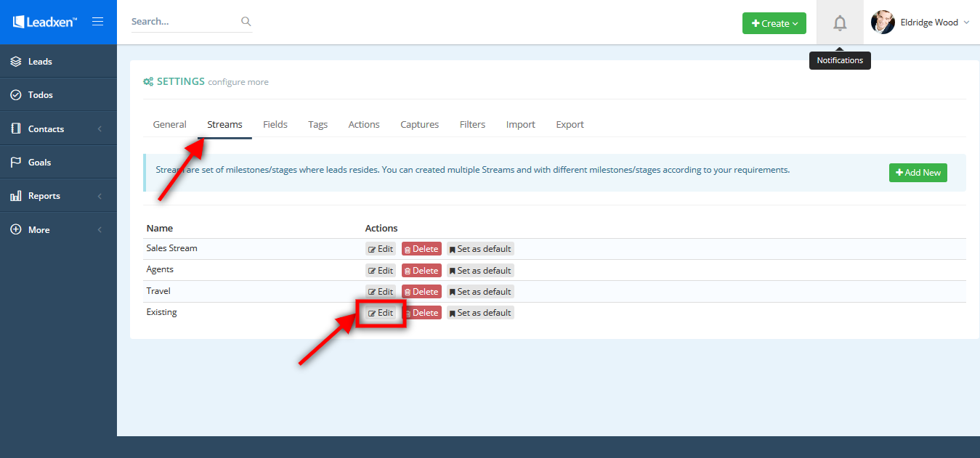The image size is (980, 458).
Task: Expand the Contacts submenu chevron
Action: pyautogui.click(x=100, y=129)
